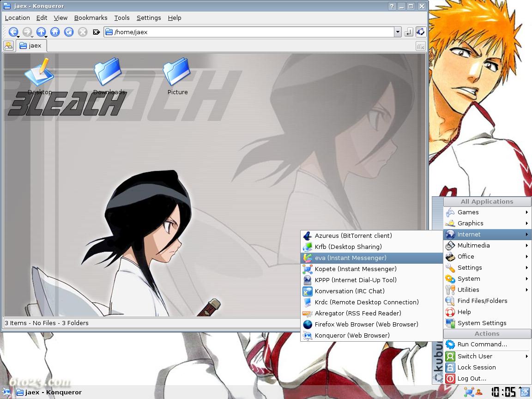The height and width of the screenshot is (399, 532).
Task: Expand the Settings submenu in K menu
Action: pyautogui.click(x=487, y=268)
